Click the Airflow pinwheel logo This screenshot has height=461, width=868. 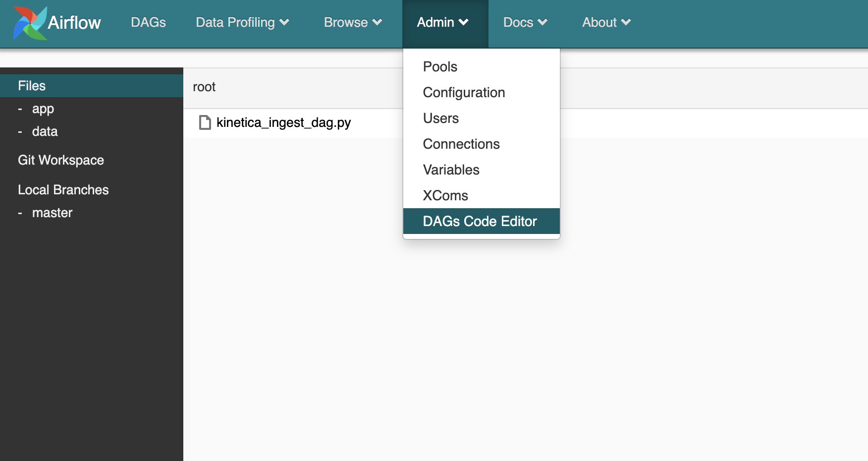click(30, 23)
